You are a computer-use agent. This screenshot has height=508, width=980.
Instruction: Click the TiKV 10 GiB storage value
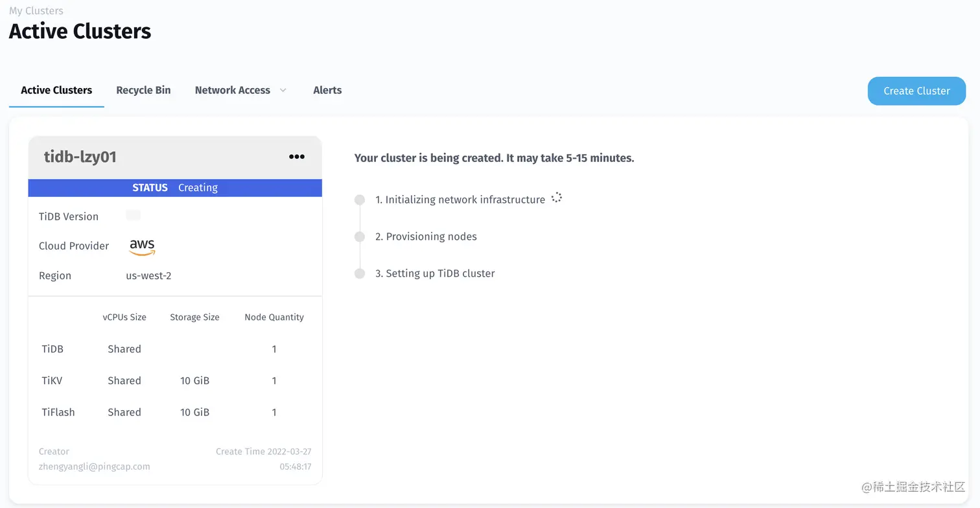tap(194, 381)
